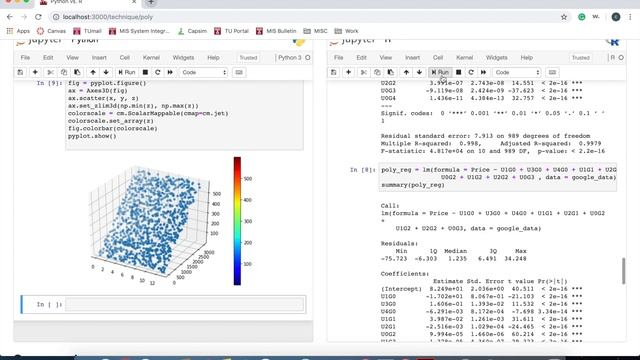Open the cell type dropdown in the R notebook
Viewport: 640px width, 360px height.
click(x=517, y=72)
